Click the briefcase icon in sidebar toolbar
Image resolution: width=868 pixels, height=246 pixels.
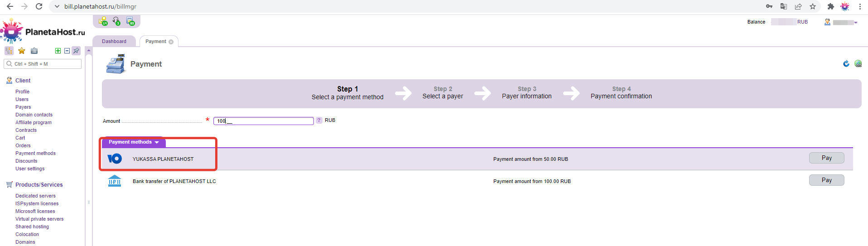pos(34,51)
